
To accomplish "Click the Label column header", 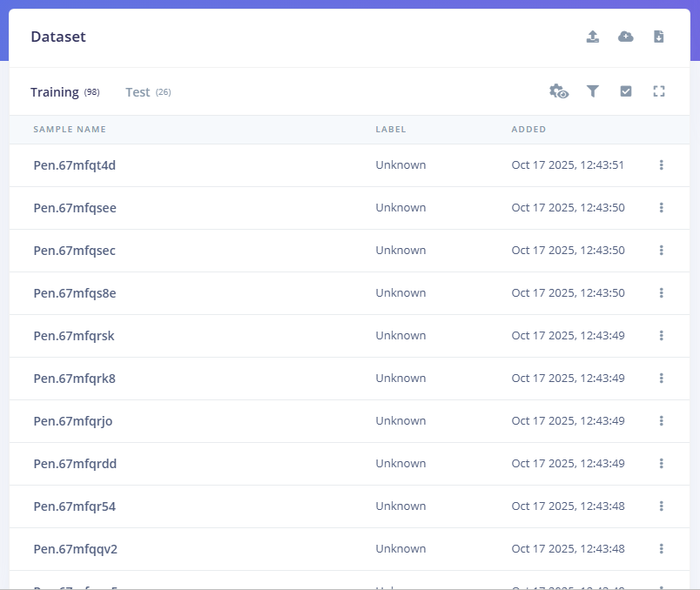I will [391, 130].
